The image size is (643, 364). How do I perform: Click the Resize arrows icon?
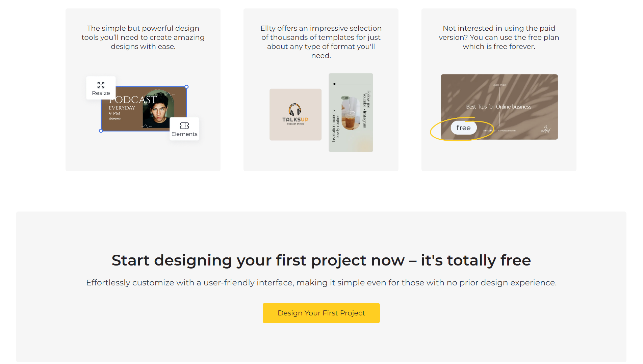101,85
